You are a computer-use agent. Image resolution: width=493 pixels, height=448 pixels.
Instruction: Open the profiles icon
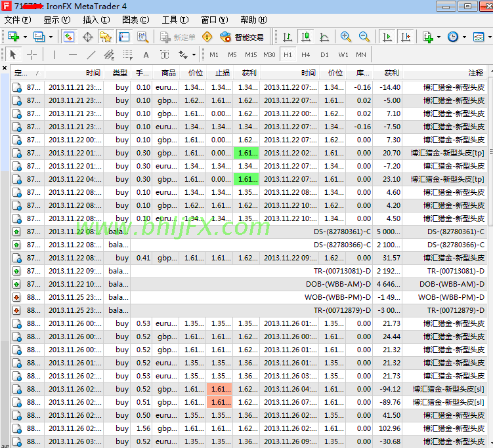(x=39, y=37)
